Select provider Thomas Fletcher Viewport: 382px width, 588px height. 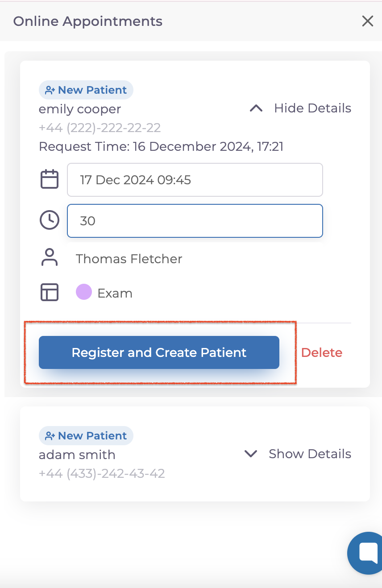click(x=129, y=259)
